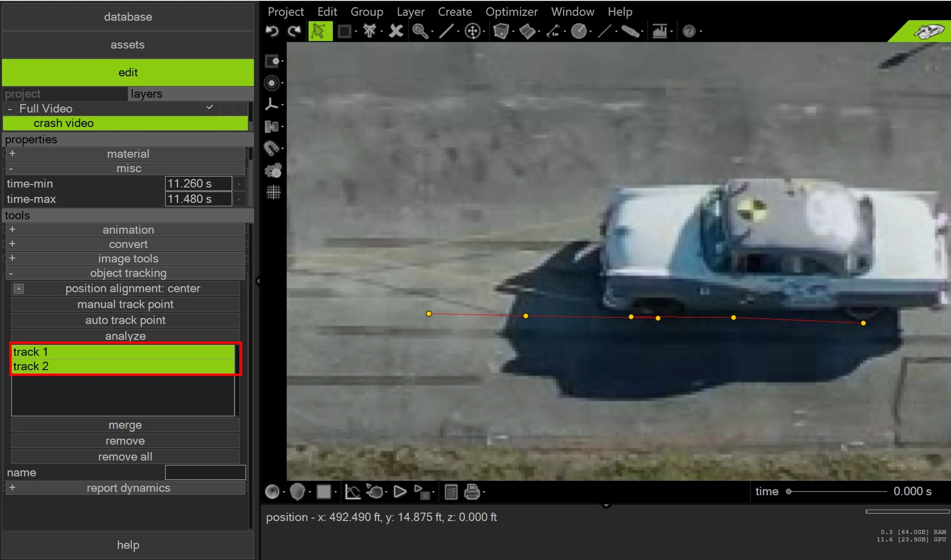Click the play animation button
The height and width of the screenshot is (560, 951).
(399, 492)
